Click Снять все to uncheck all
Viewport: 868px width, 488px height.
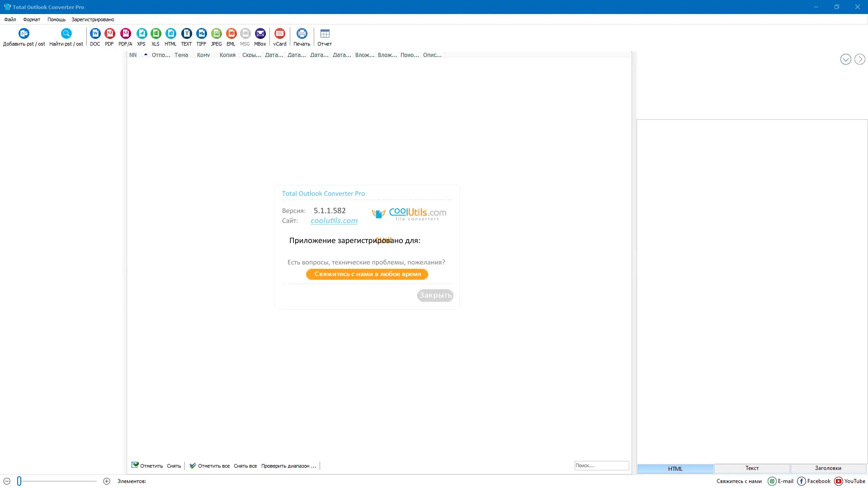pyautogui.click(x=245, y=466)
